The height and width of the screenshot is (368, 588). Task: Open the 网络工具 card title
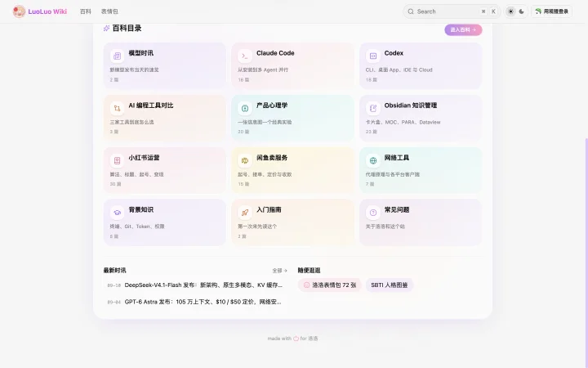tap(397, 157)
